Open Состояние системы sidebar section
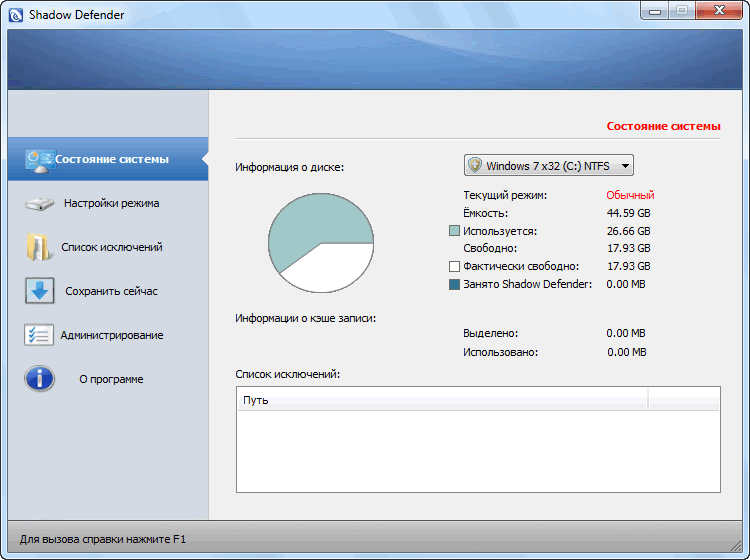Viewport: 750px width, 560px height. (x=108, y=159)
